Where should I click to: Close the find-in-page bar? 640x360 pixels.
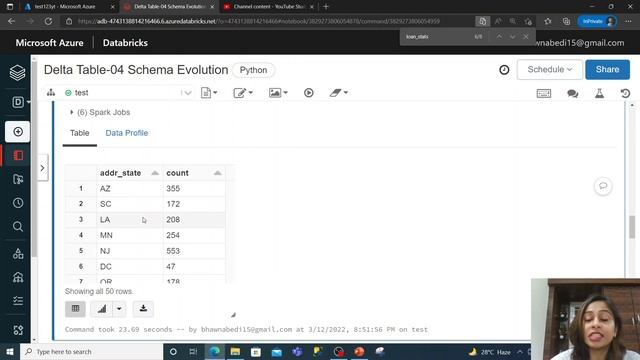coord(526,37)
